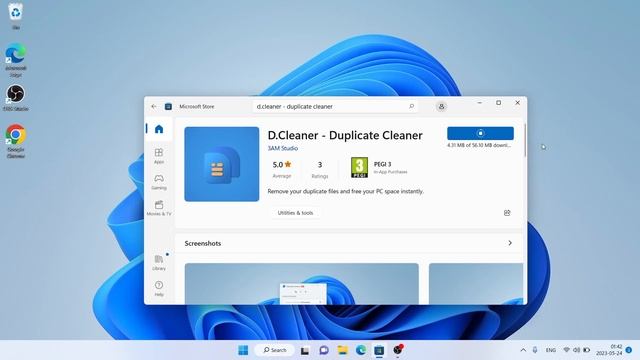Click the download size status text
The image size is (640, 360).
click(x=479, y=145)
